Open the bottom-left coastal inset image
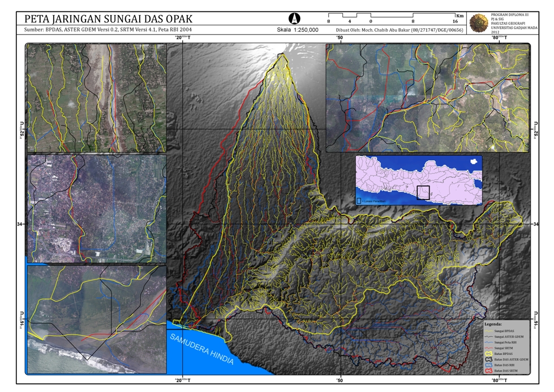Screen dimensions: 554x392 click(x=96, y=319)
